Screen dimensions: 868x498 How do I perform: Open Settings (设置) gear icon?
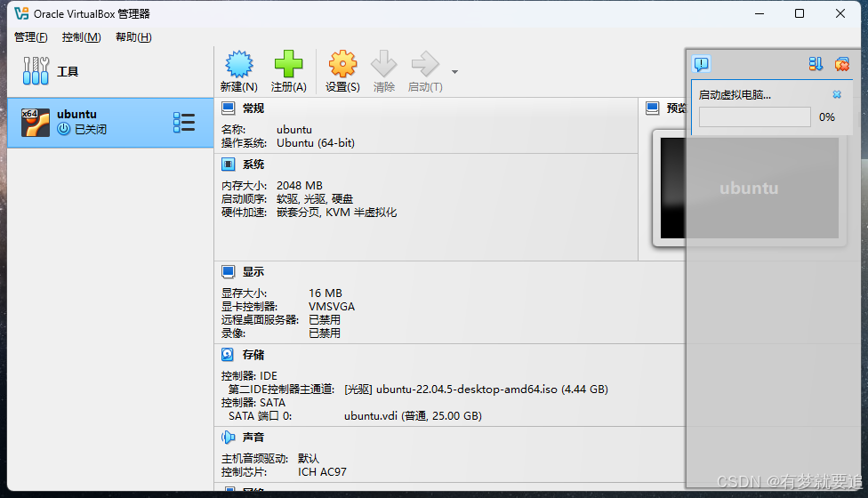pyautogui.click(x=342, y=64)
